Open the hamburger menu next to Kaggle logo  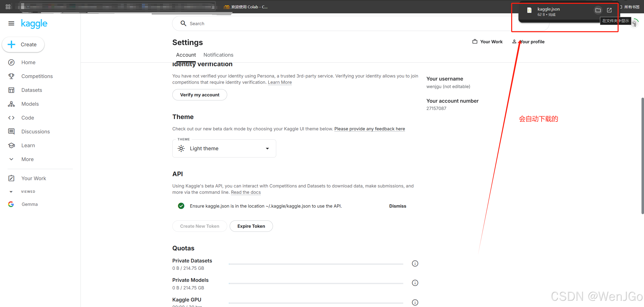click(x=11, y=24)
